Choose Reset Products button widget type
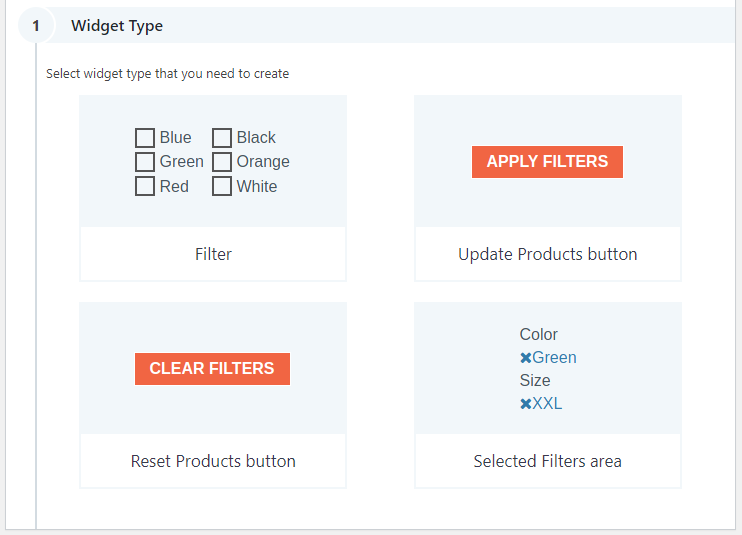This screenshot has height=535, width=742. pos(213,461)
